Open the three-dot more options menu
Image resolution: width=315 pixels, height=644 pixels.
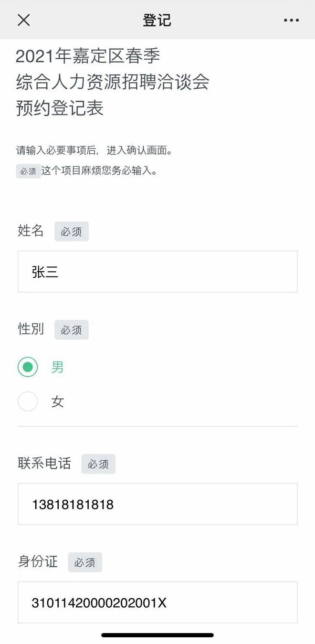click(291, 20)
